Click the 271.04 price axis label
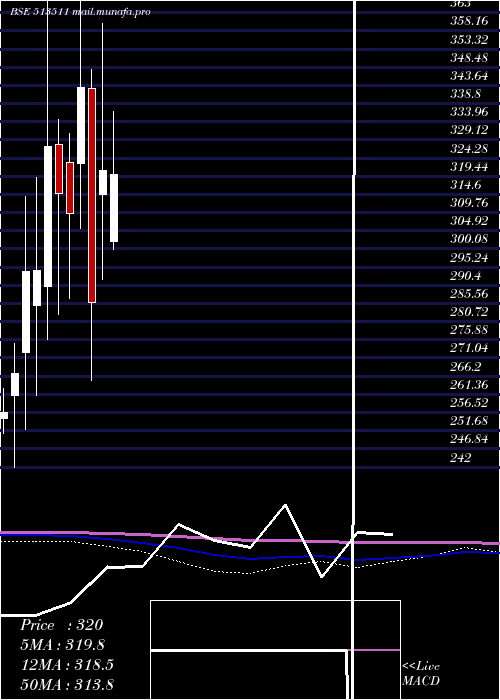This screenshot has height=700, width=500. pos(469,348)
